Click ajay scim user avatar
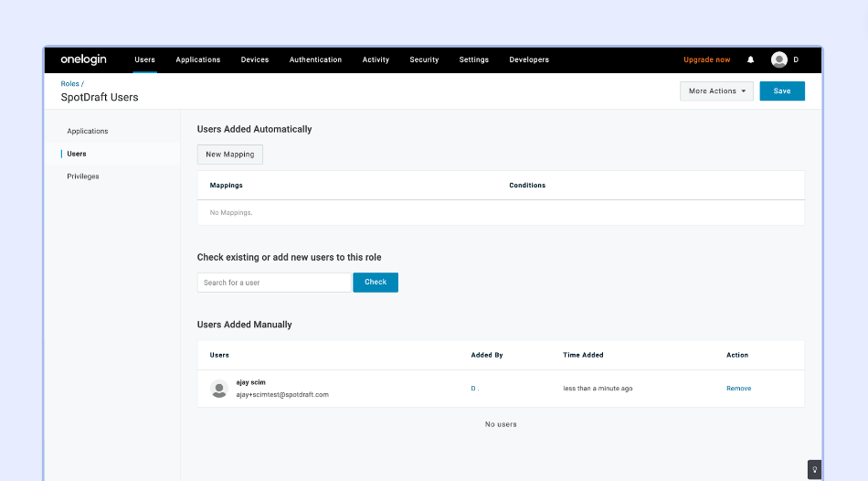The image size is (868, 481). click(219, 389)
